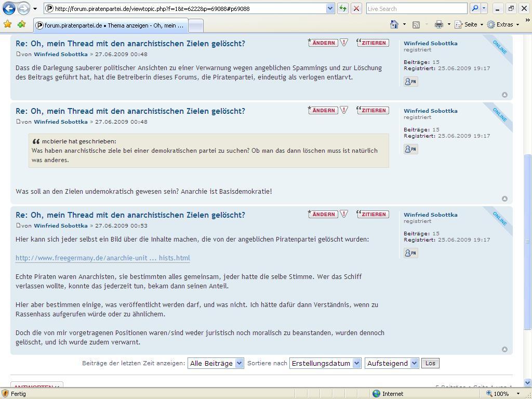Click the Internet security zone indicator
Image resolution: width=532 pixels, height=399 pixels.
(x=388, y=394)
